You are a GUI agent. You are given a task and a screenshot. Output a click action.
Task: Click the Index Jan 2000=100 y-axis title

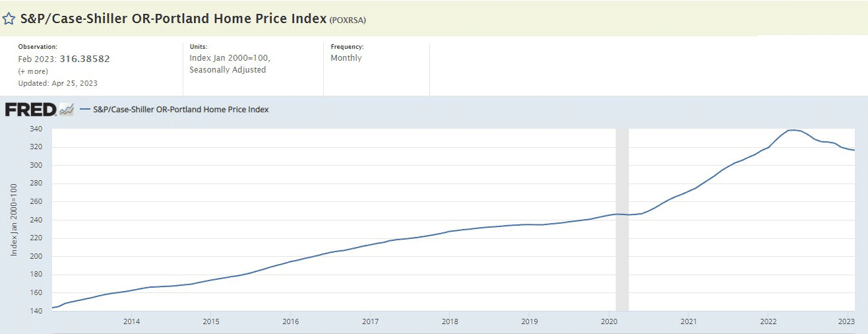[14, 220]
